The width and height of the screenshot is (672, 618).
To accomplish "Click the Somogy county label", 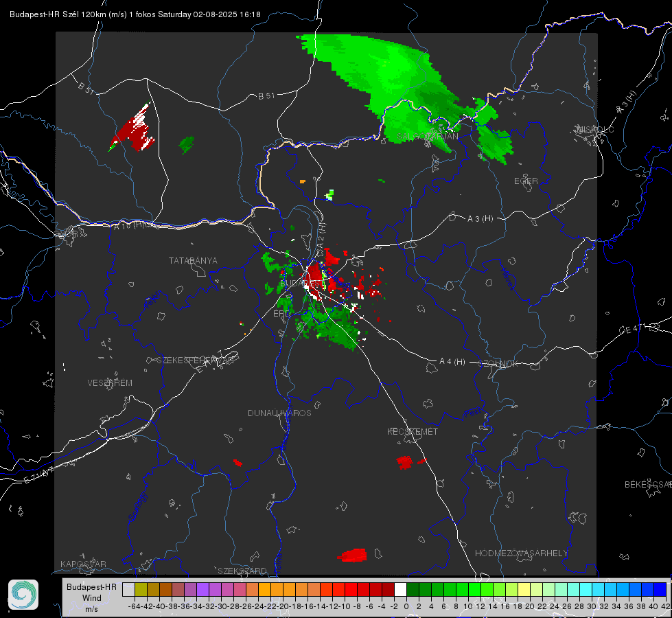I will 137,507.
